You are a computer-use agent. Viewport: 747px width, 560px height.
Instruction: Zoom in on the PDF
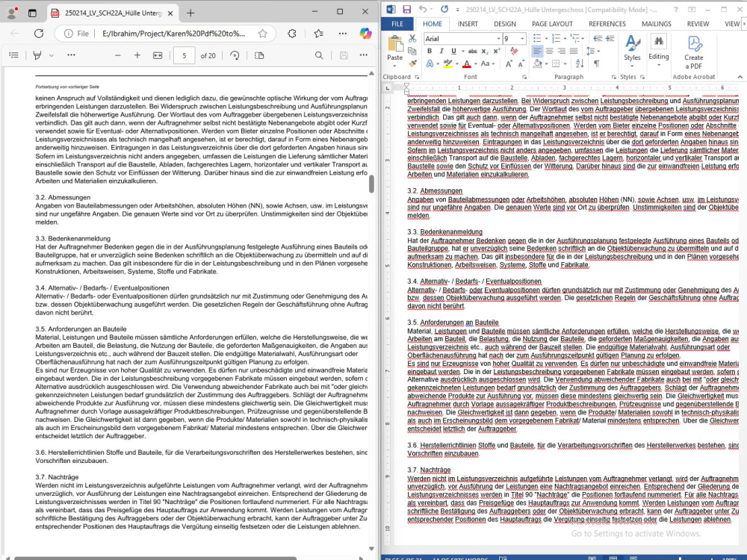coord(137,55)
